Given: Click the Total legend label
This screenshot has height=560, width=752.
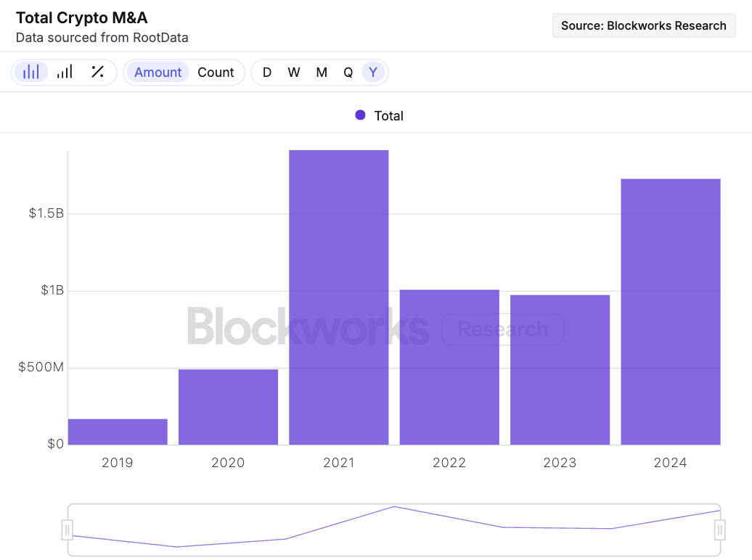Looking at the screenshot, I should [x=388, y=116].
